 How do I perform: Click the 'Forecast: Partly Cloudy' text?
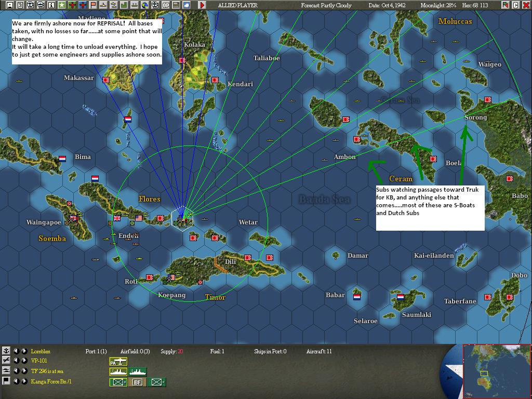pyautogui.click(x=326, y=5)
